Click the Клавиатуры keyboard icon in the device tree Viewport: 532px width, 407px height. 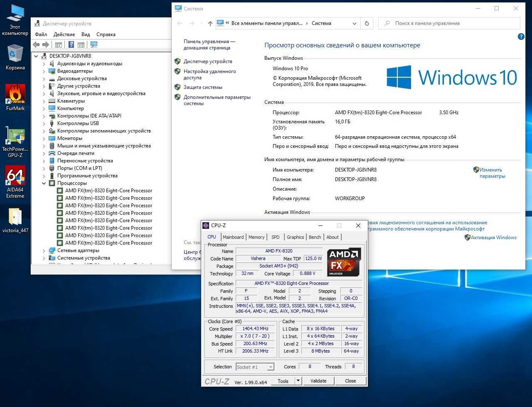click(x=52, y=101)
